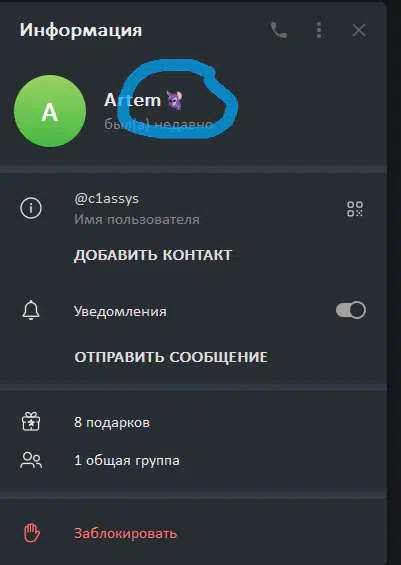Click the purple emoji status next to Artem
The width and height of the screenshot is (401, 565).
pos(174,100)
